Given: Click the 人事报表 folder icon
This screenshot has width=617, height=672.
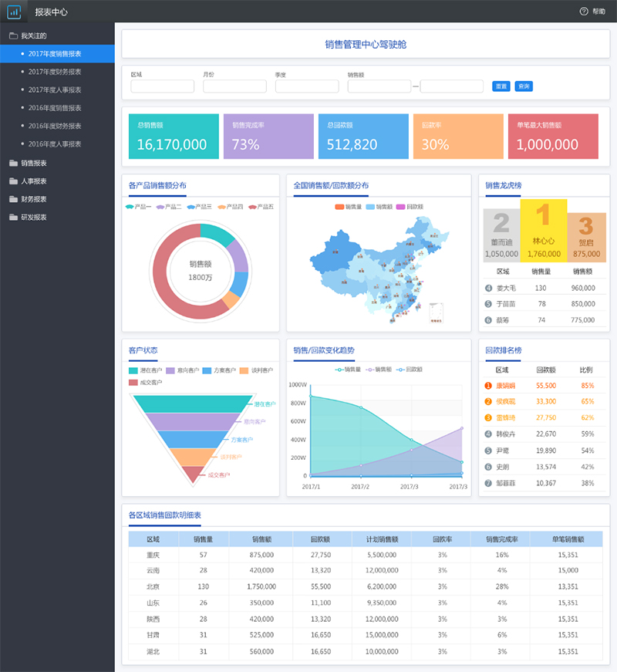Looking at the screenshot, I should [13, 181].
